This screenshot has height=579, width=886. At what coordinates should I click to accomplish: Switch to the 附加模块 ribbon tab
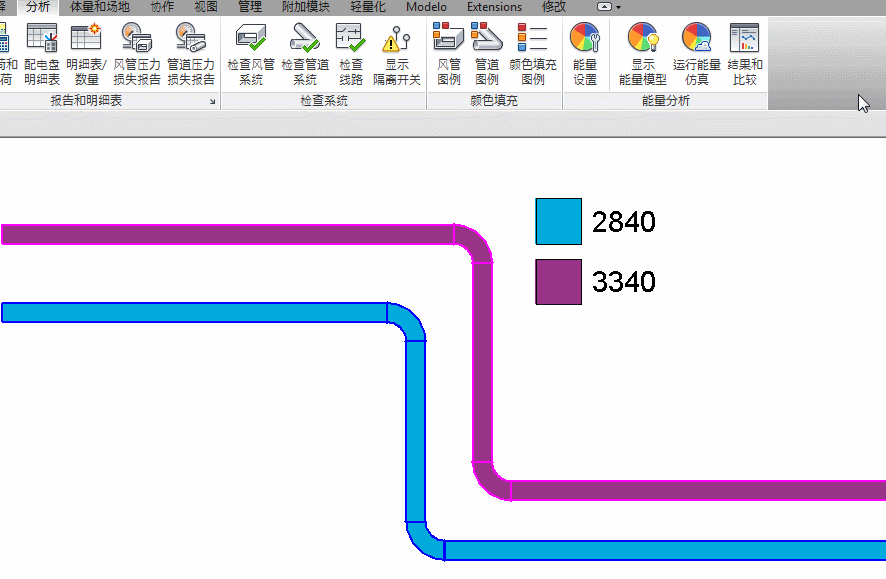[306, 7]
